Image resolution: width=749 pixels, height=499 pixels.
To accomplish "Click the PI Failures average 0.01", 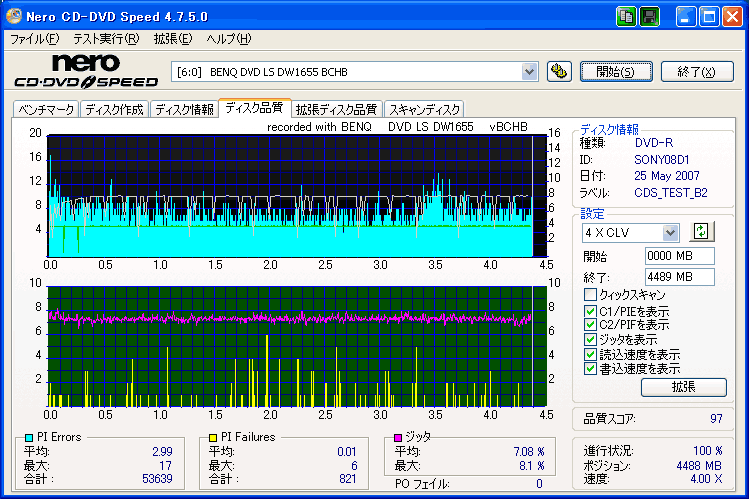I will click(347, 451).
